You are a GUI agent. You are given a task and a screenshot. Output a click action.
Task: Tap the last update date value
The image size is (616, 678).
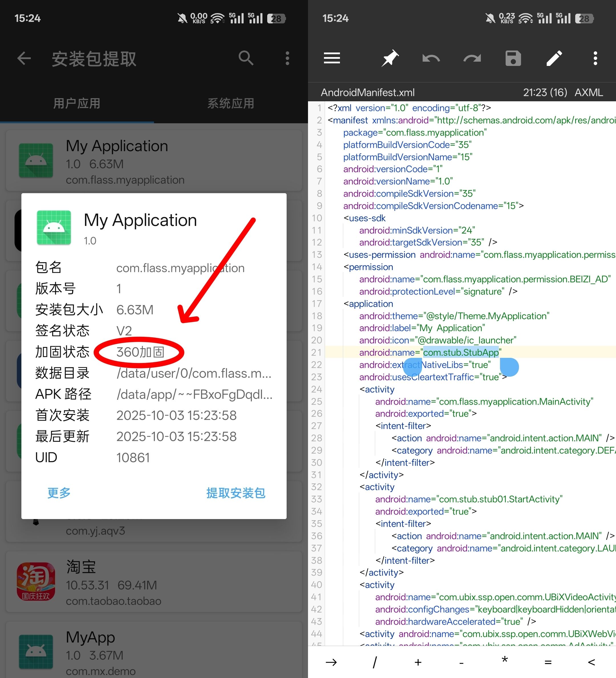pos(177,437)
